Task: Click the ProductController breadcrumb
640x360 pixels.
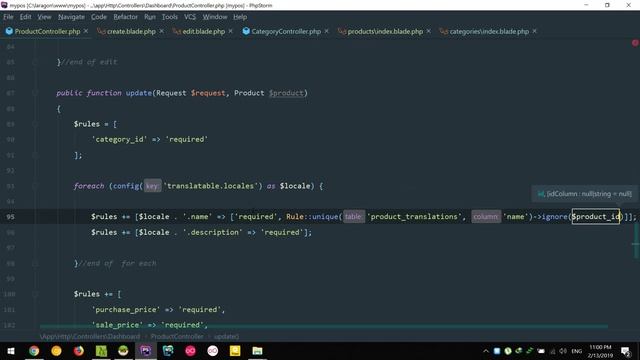Action: [177, 337]
